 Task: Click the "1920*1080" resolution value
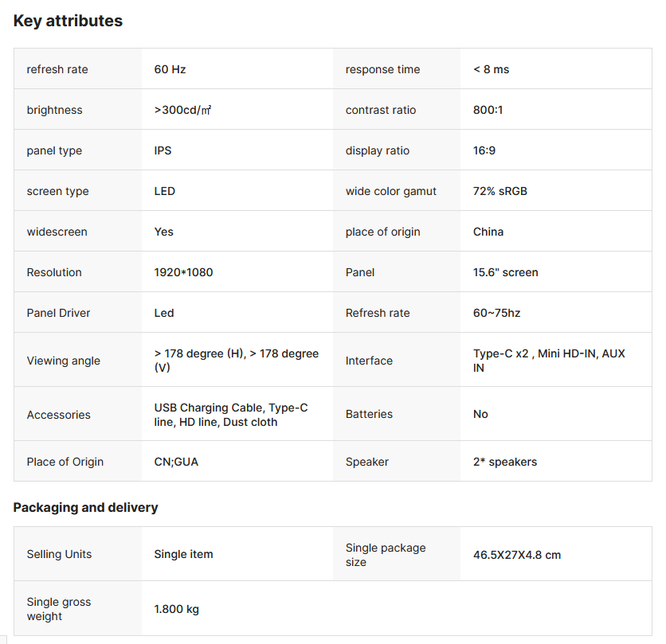183,272
